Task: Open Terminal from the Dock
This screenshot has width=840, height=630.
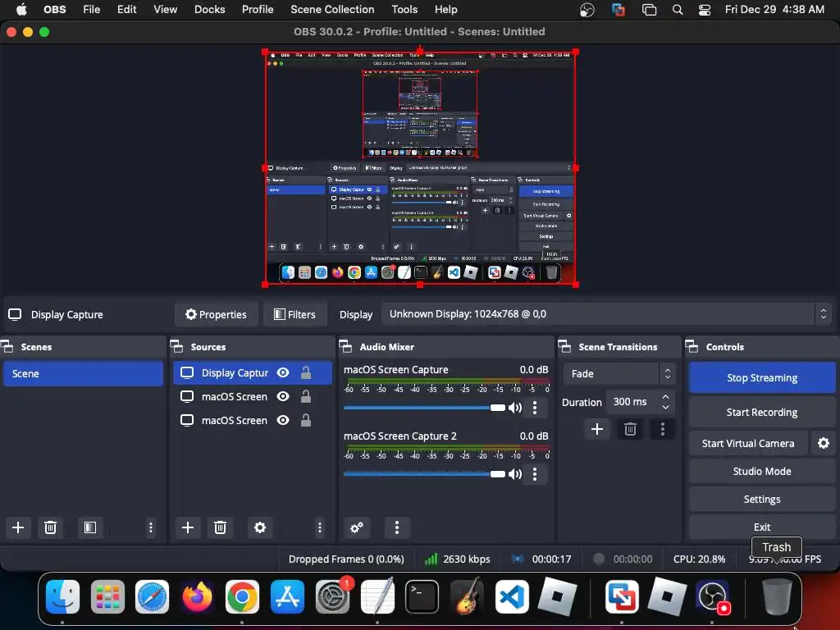Action: point(422,596)
